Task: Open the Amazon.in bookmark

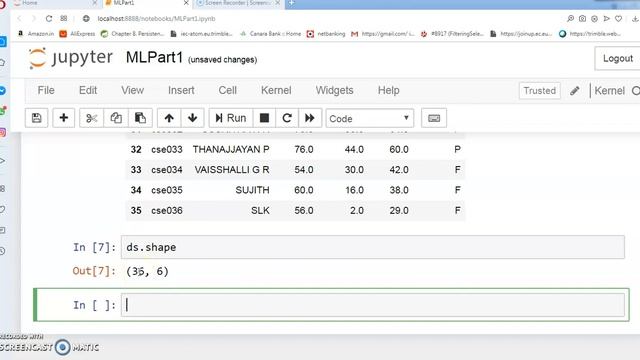Action: click(x=36, y=34)
